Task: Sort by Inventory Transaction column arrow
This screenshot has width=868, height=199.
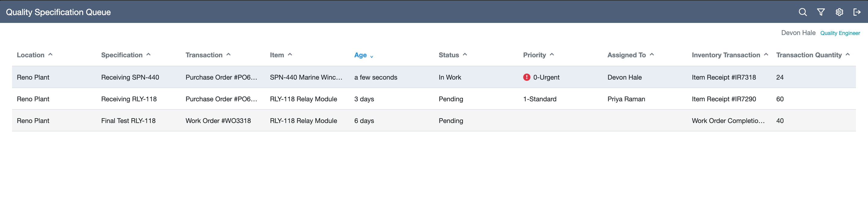Action: coord(766,54)
